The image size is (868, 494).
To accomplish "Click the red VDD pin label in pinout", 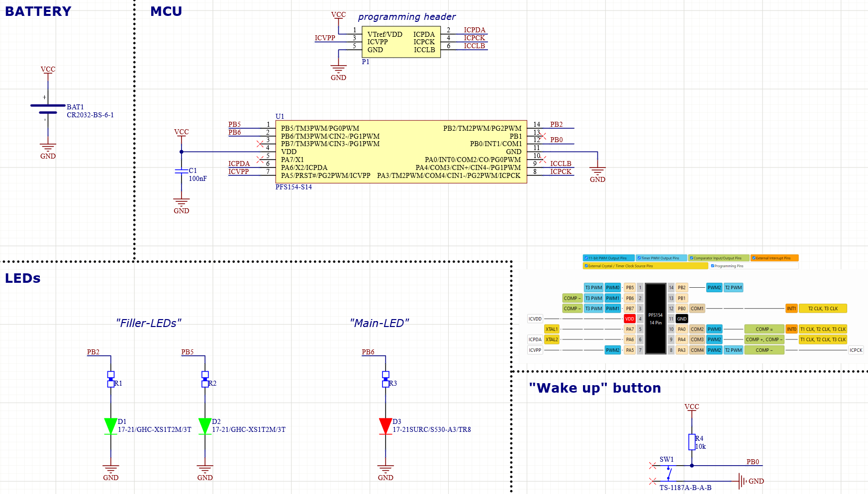I will coord(630,319).
